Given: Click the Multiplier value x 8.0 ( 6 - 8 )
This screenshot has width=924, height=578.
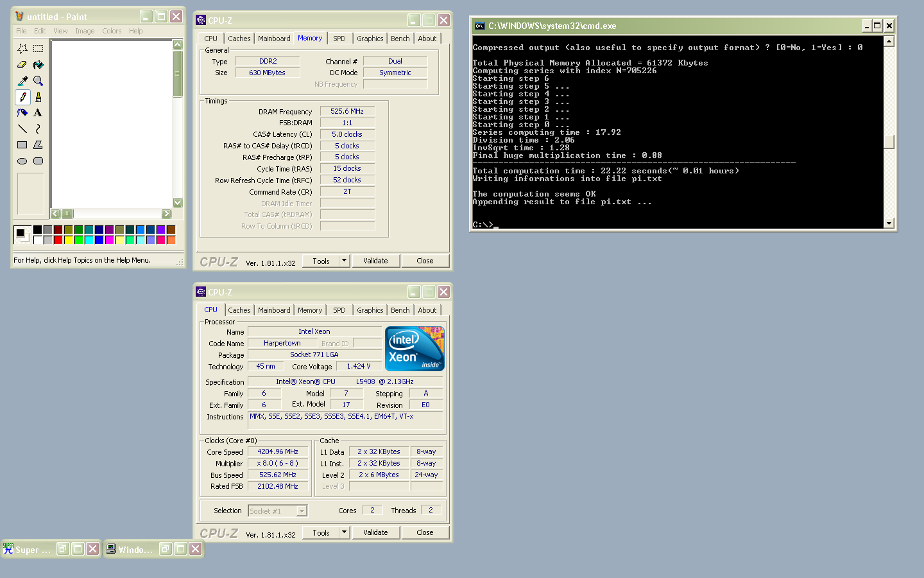Looking at the screenshot, I should click(278, 463).
